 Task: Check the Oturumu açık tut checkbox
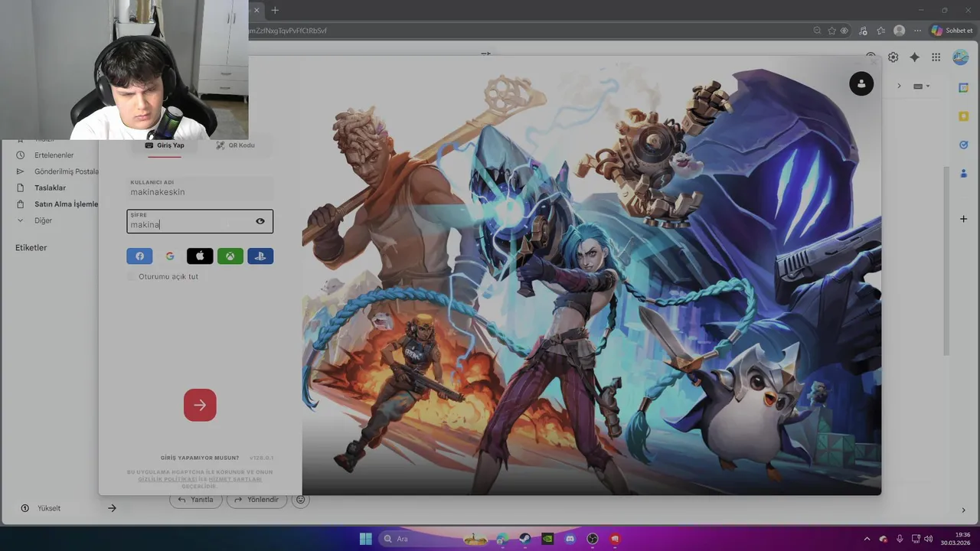(x=132, y=276)
